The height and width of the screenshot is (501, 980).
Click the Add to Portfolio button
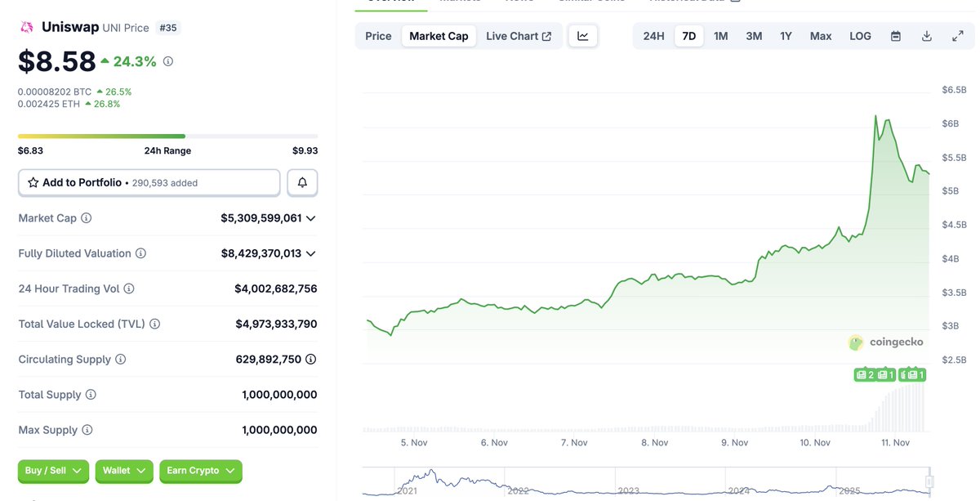[149, 183]
